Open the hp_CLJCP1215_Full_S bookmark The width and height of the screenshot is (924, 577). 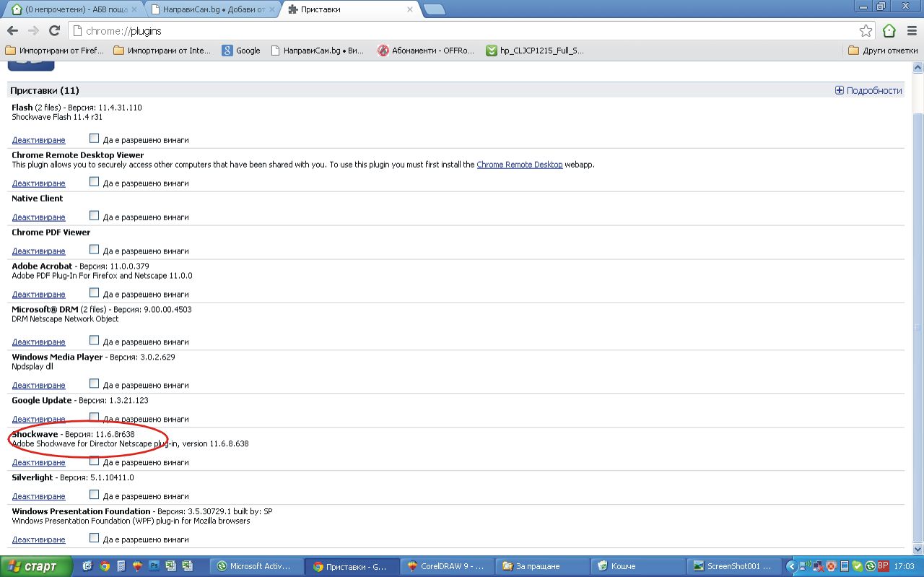535,51
